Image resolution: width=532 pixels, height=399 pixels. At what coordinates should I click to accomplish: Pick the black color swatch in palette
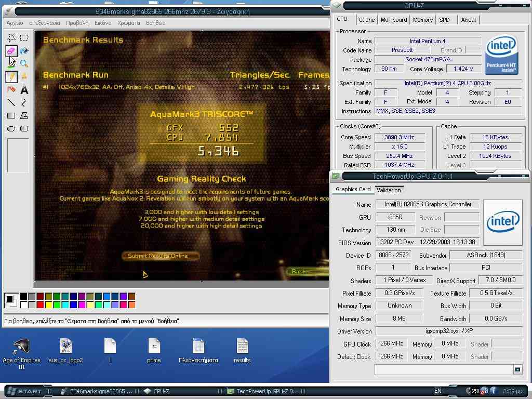click(x=23, y=296)
